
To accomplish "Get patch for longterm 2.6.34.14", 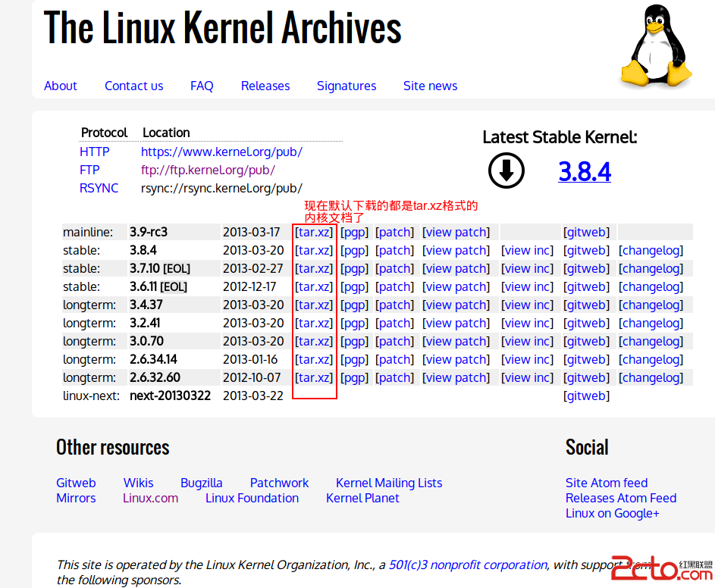I will point(394,360).
